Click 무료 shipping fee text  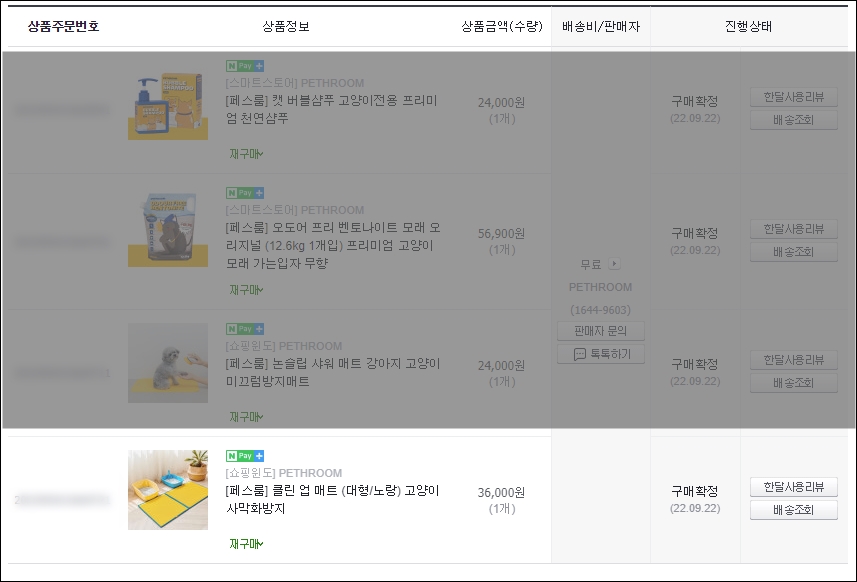pos(591,264)
